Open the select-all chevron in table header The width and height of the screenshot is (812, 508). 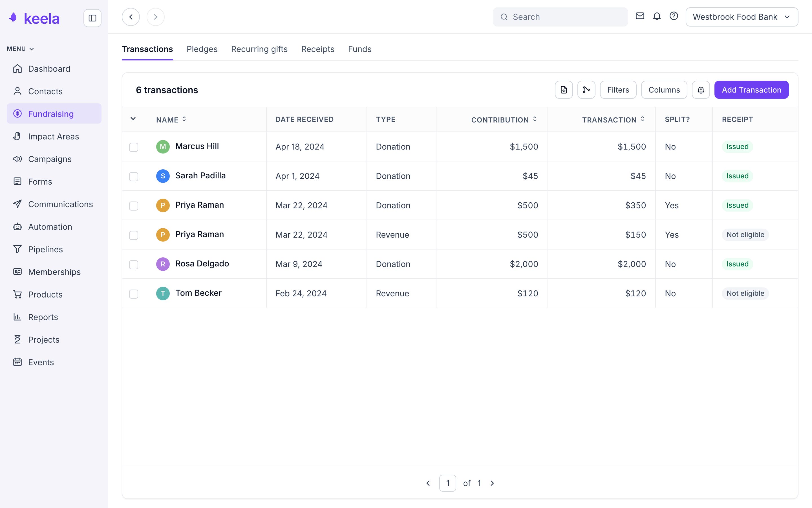click(x=133, y=119)
